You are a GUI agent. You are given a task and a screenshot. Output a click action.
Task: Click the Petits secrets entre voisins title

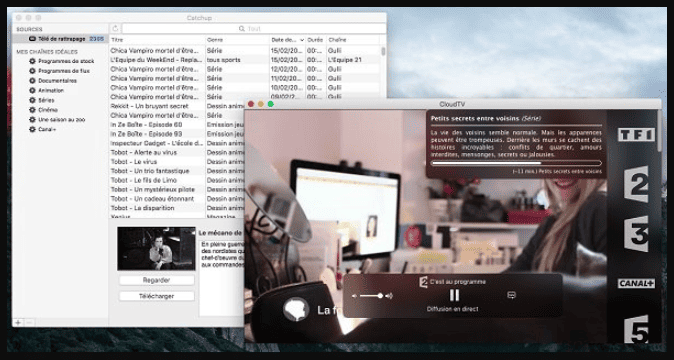(x=475, y=118)
